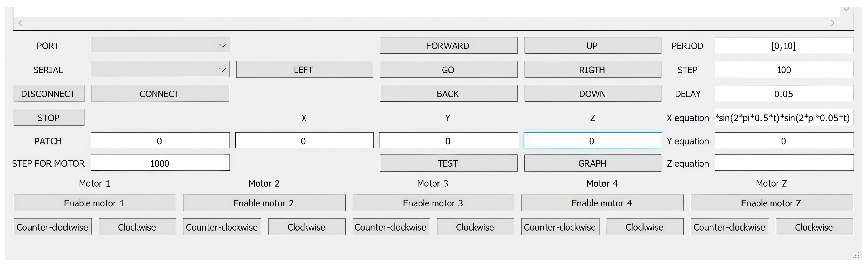Image resolution: width=868 pixels, height=268 pixels.
Task: Move down with the DOWN button
Action: pos(592,93)
